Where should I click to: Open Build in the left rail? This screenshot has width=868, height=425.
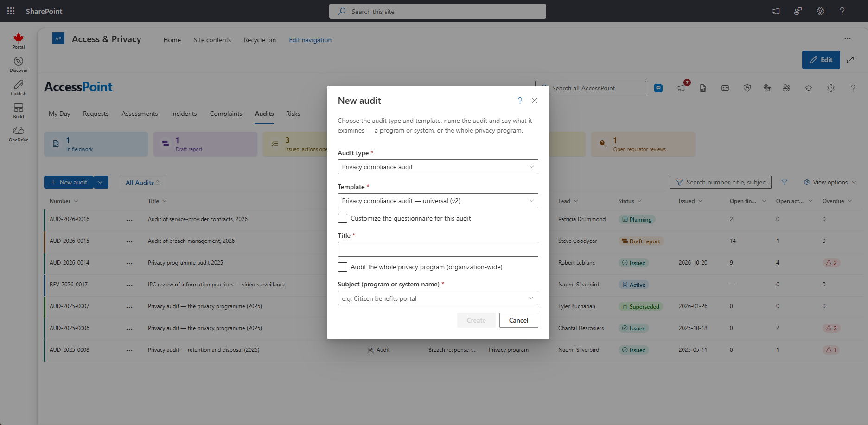point(19,111)
